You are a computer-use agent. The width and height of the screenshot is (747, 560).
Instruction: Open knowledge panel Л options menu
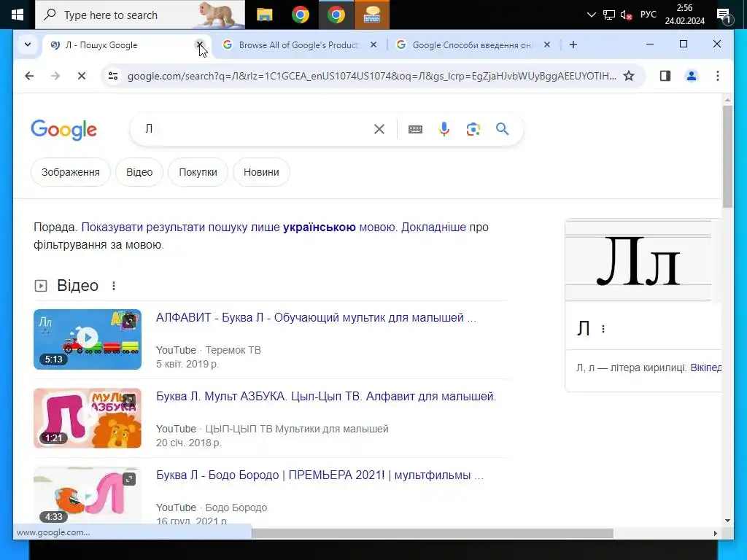pos(603,329)
